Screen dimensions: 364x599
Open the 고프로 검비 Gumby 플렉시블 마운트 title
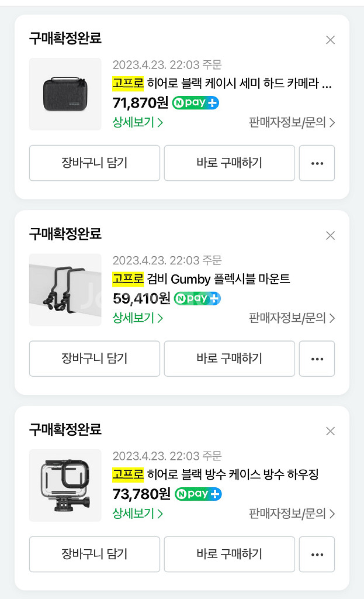[201, 279]
